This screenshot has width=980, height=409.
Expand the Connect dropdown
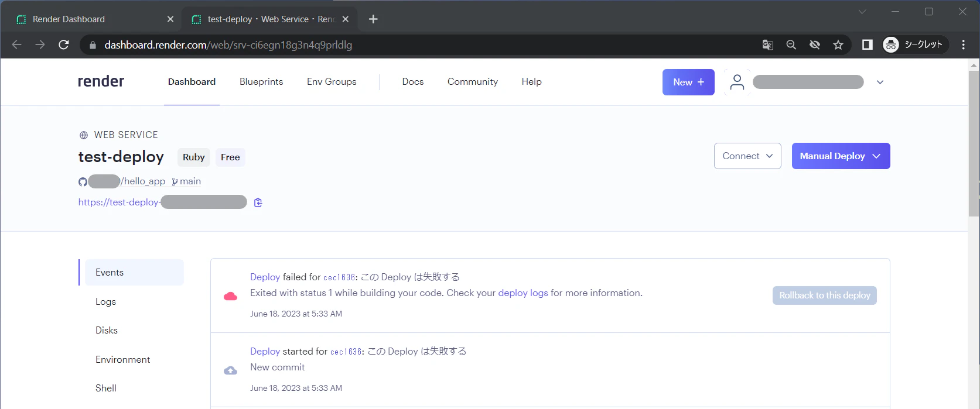747,156
